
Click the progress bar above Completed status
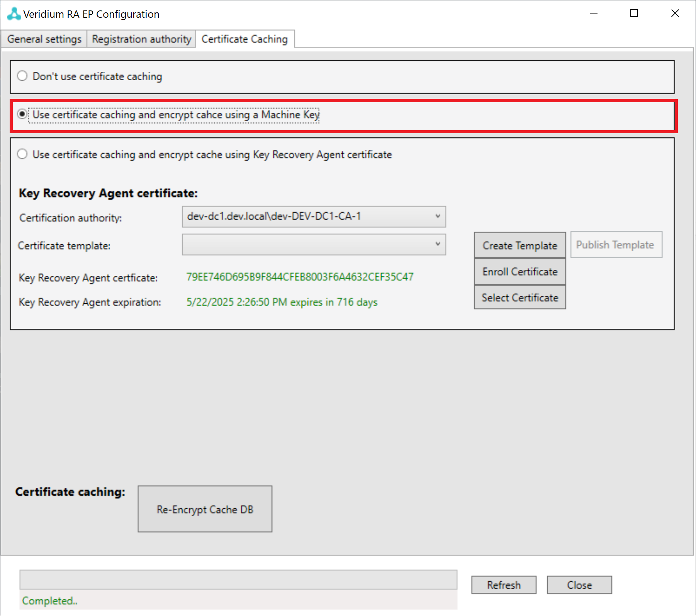(238, 580)
